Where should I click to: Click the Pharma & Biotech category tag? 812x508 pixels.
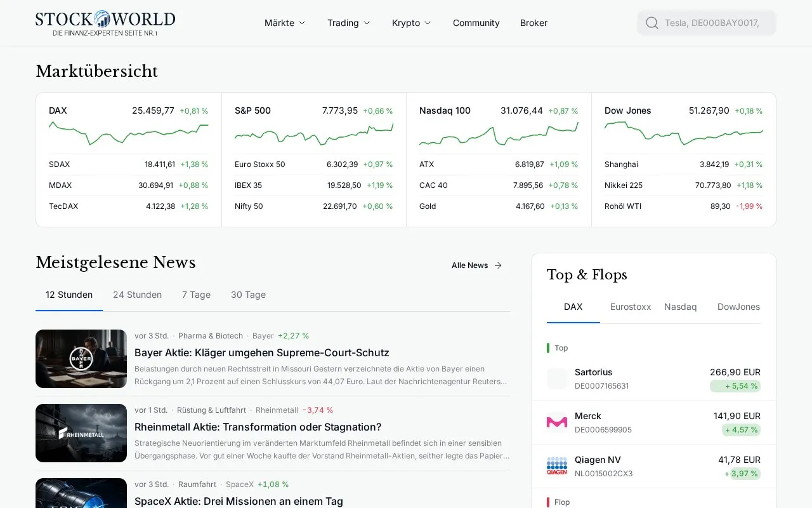coord(211,336)
